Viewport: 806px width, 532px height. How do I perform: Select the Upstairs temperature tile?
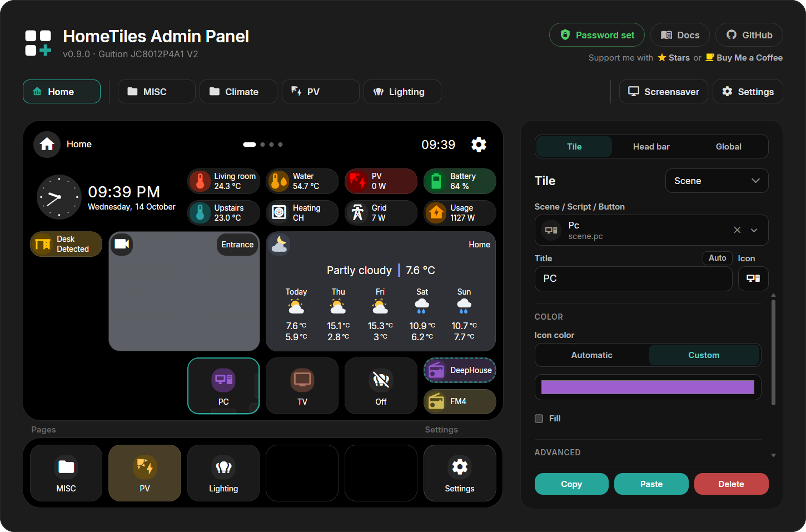(x=223, y=213)
